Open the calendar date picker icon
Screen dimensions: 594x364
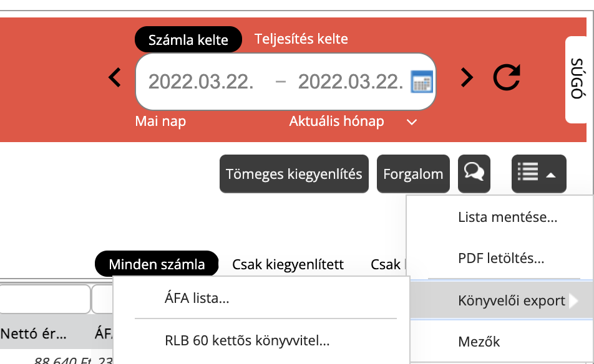(422, 81)
